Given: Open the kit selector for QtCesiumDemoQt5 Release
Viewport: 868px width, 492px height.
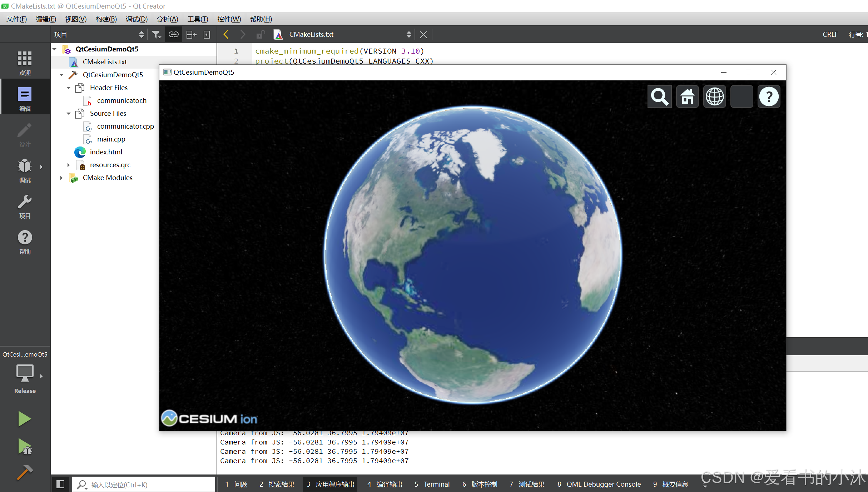Looking at the screenshot, I should tap(25, 374).
